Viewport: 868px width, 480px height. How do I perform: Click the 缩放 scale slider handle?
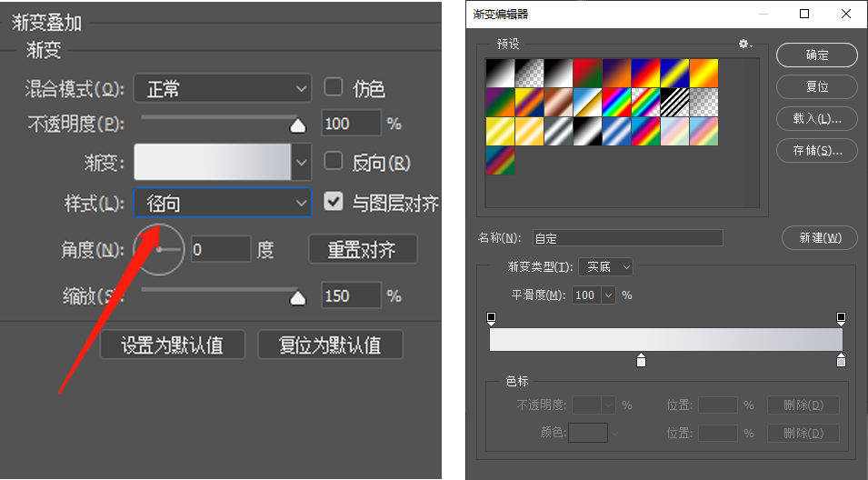[x=297, y=297]
